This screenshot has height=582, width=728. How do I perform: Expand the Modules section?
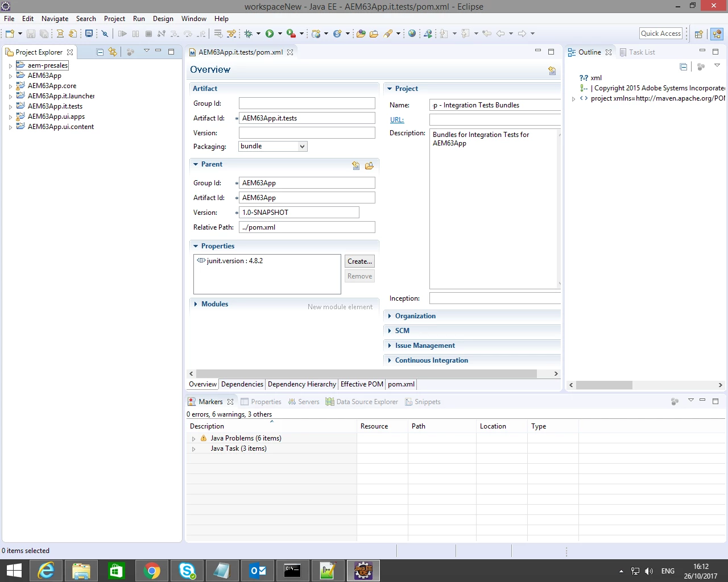click(x=196, y=304)
